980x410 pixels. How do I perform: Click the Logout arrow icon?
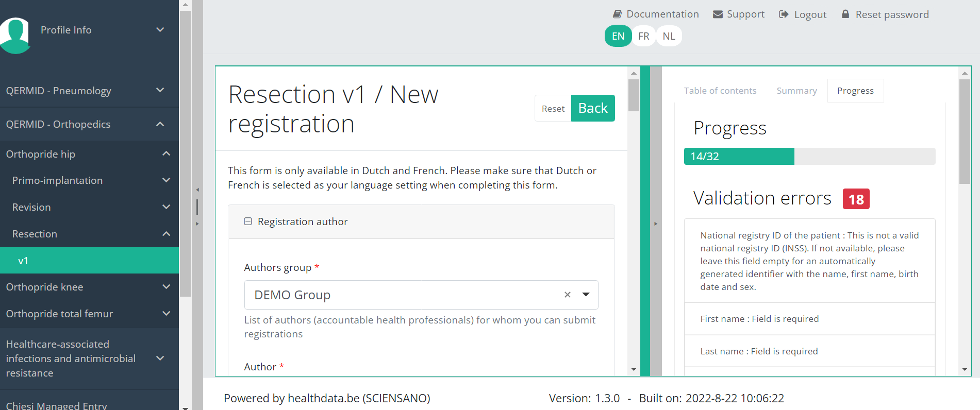pos(784,14)
